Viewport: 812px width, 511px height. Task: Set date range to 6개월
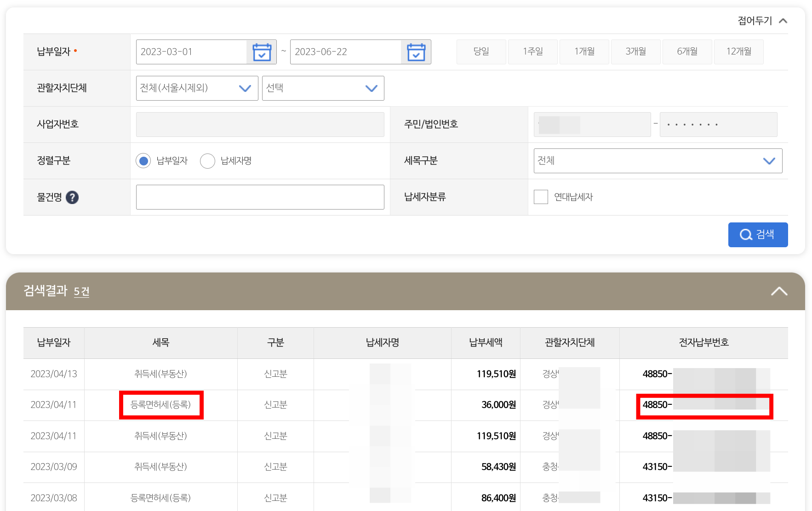[x=687, y=52]
